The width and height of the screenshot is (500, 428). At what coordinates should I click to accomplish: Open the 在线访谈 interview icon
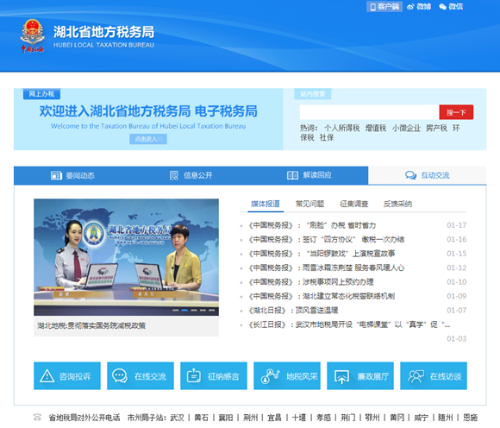pyautogui.click(x=416, y=376)
